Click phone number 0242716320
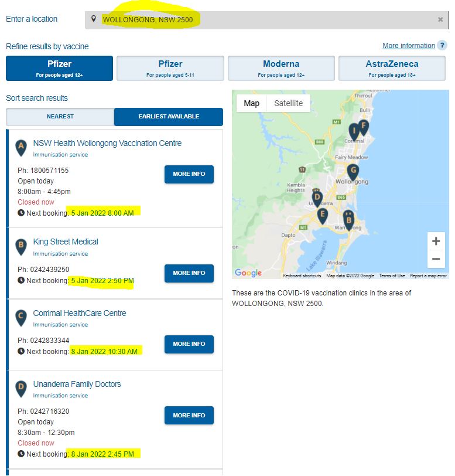This screenshot has width=455, height=476. click(50, 412)
